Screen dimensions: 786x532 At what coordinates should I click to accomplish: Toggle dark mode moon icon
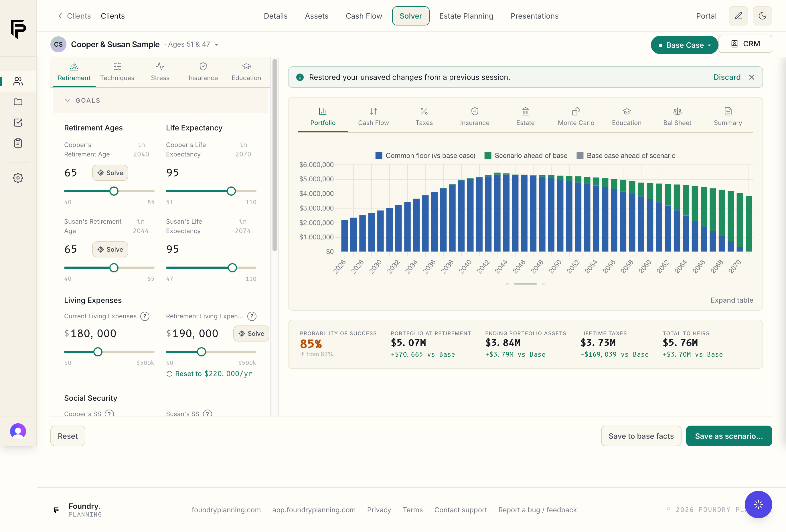point(762,16)
